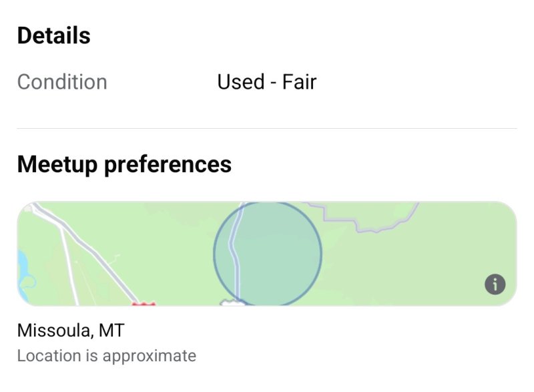Tap the Details section heading
Screen dimensions: 534x392
click(x=54, y=35)
